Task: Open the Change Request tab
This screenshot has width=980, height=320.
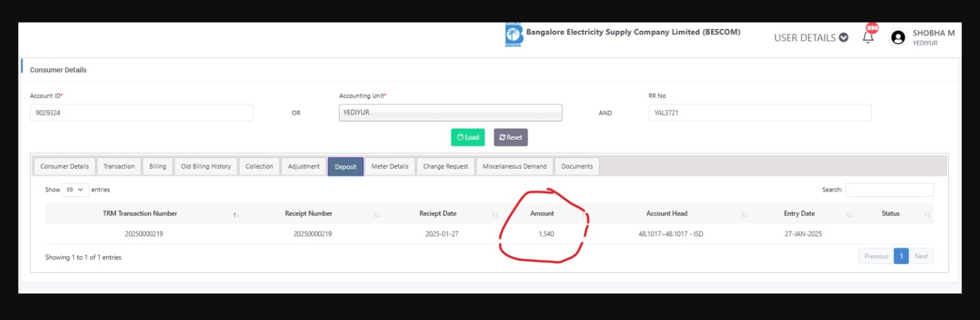Action: pyautogui.click(x=445, y=167)
